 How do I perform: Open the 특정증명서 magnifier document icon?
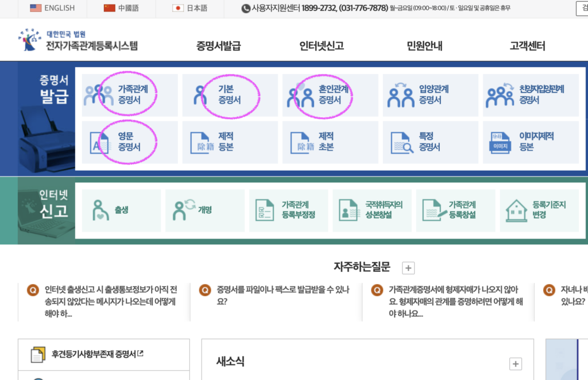[x=431, y=142]
